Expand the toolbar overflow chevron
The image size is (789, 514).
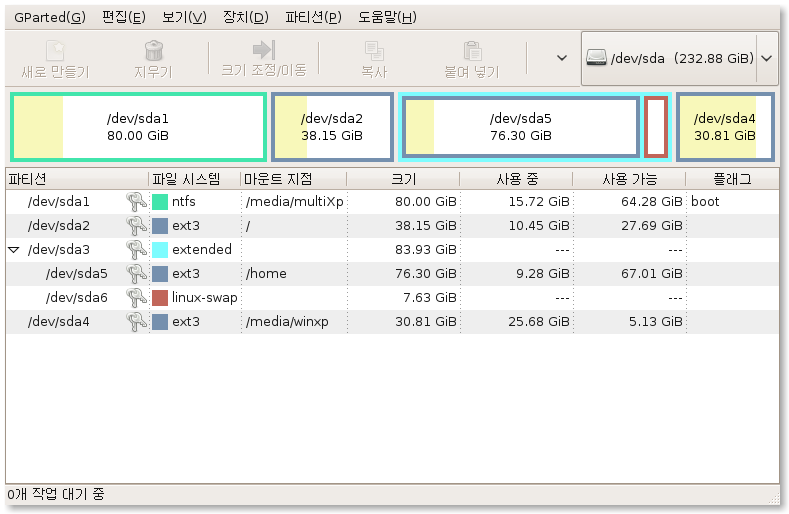point(562,58)
